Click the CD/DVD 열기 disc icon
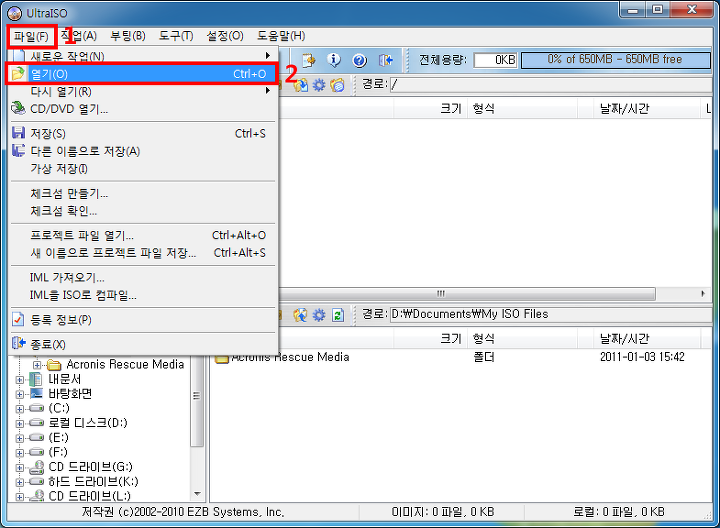 [18, 108]
